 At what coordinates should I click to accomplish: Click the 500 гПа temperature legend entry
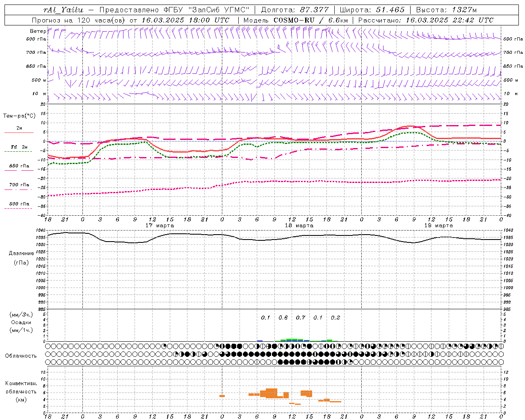19,204
